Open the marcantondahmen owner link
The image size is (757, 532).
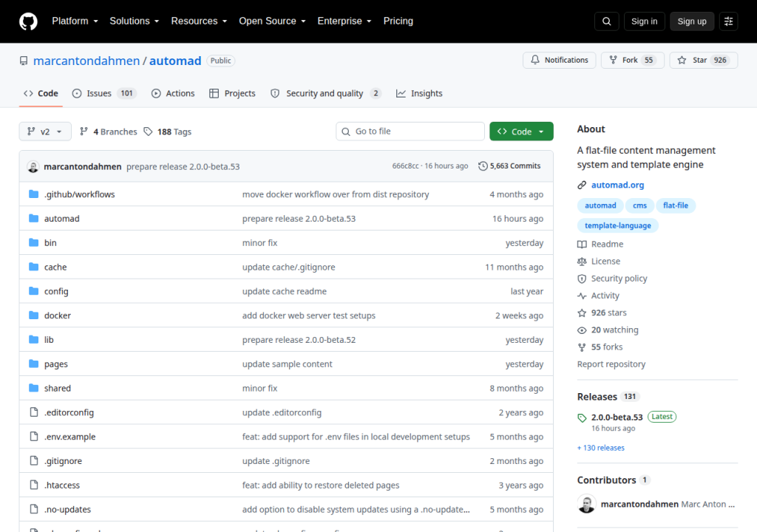(86, 61)
